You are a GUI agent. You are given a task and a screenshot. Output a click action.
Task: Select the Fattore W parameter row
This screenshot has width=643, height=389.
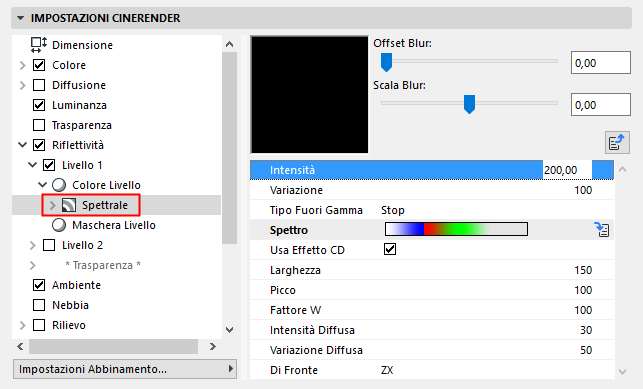click(432, 310)
